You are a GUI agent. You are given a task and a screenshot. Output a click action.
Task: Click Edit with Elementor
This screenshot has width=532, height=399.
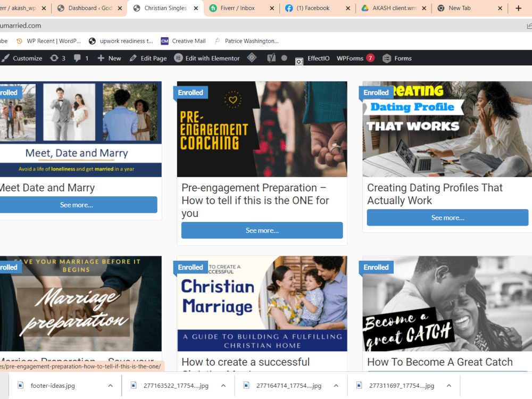pyautogui.click(x=207, y=59)
